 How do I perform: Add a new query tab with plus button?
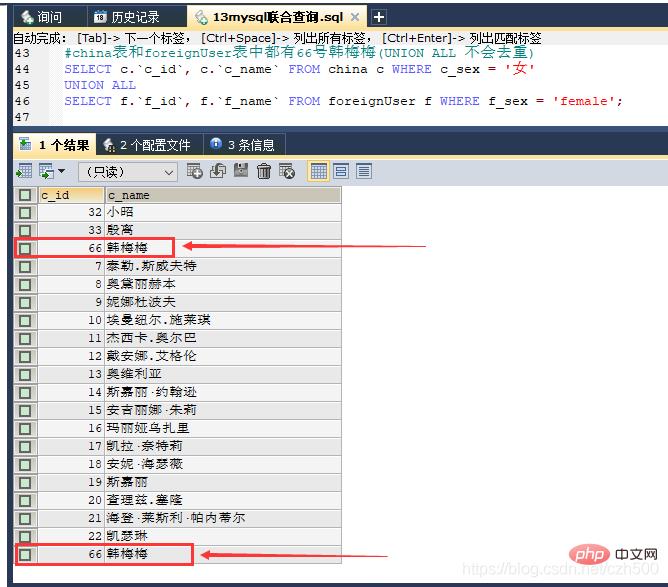(379, 17)
